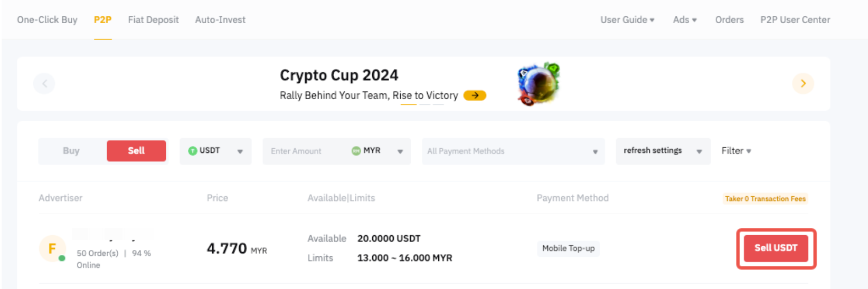The image size is (868, 289).
Task: Click the yellow arrow under Crypto Cup
Action: pos(475,95)
